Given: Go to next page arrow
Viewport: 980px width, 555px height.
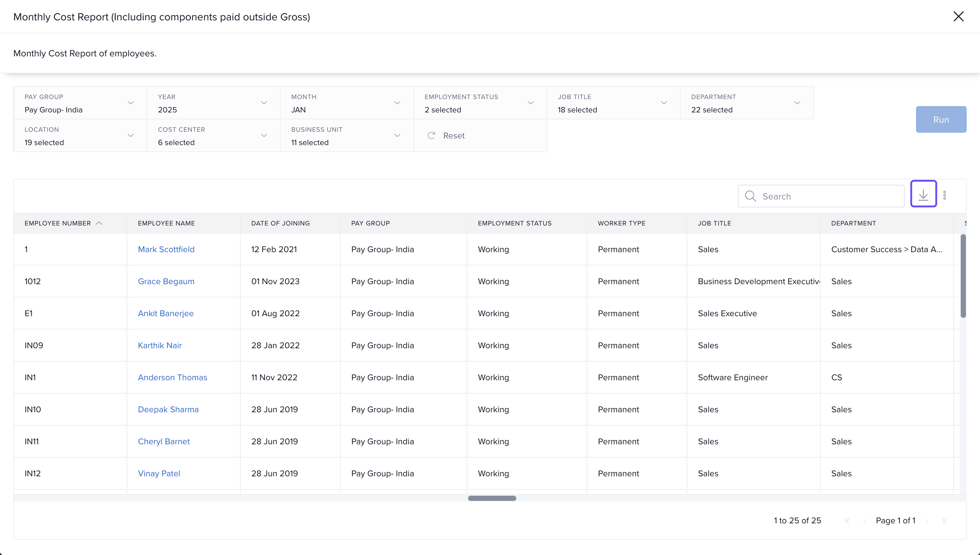Looking at the screenshot, I should [927, 521].
